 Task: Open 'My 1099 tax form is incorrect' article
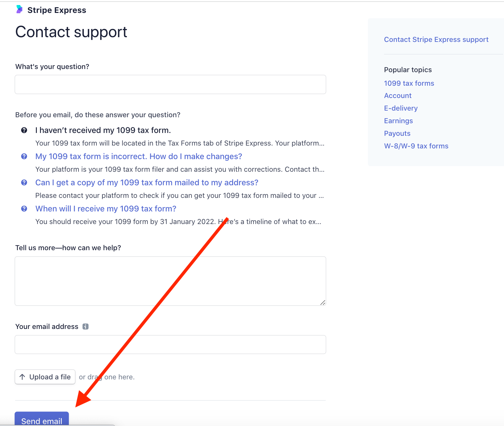139,156
